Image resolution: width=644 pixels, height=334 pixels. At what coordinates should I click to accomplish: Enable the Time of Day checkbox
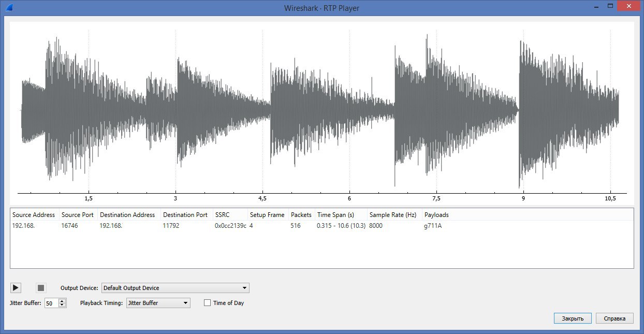pyautogui.click(x=208, y=303)
